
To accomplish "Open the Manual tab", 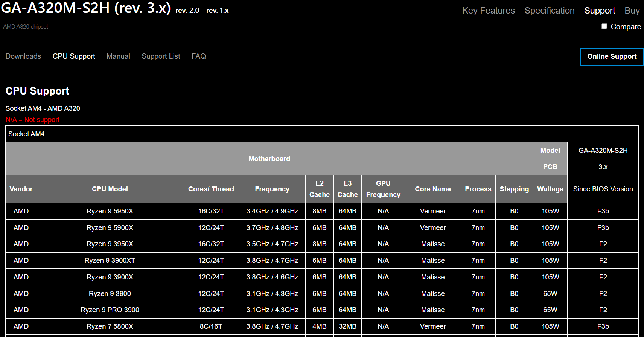I will tap(118, 56).
